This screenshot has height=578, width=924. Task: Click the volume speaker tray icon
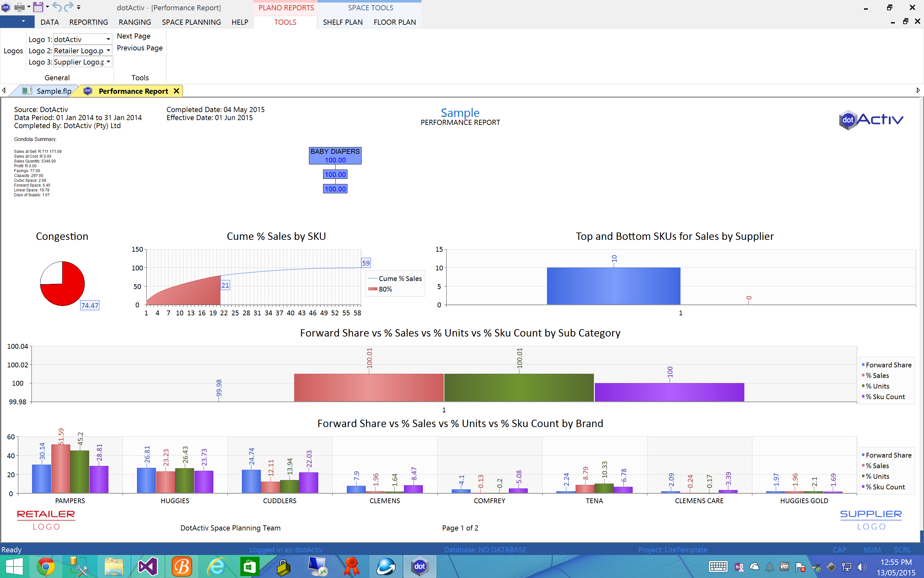click(x=861, y=567)
